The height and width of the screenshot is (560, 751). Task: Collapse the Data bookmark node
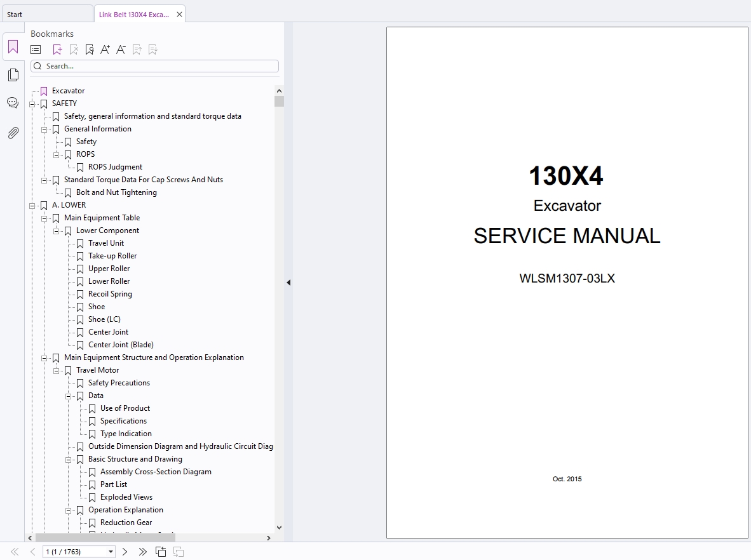[68, 396]
